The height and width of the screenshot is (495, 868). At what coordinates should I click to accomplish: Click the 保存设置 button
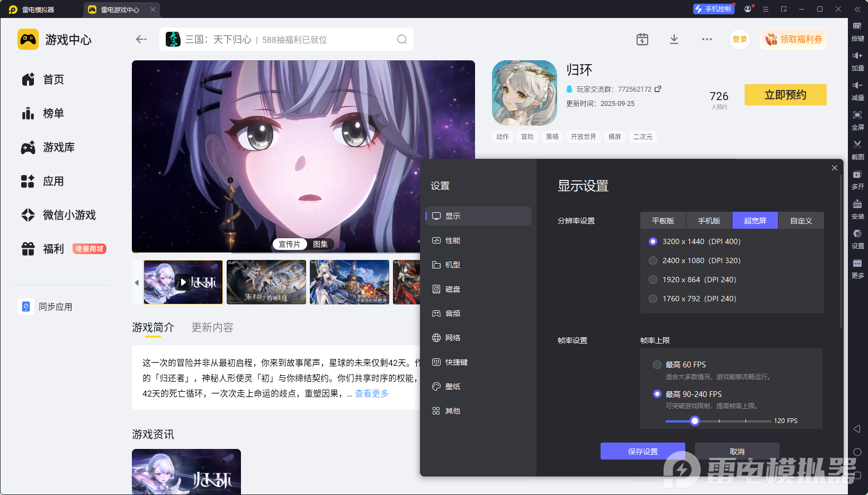642,452
